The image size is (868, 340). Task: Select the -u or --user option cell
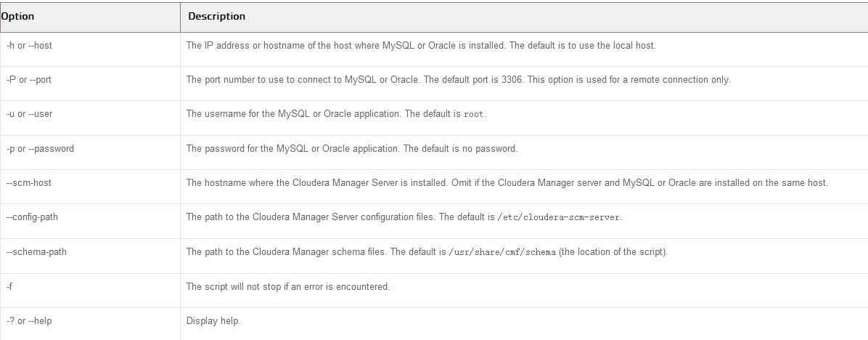(x=90, y=118)
